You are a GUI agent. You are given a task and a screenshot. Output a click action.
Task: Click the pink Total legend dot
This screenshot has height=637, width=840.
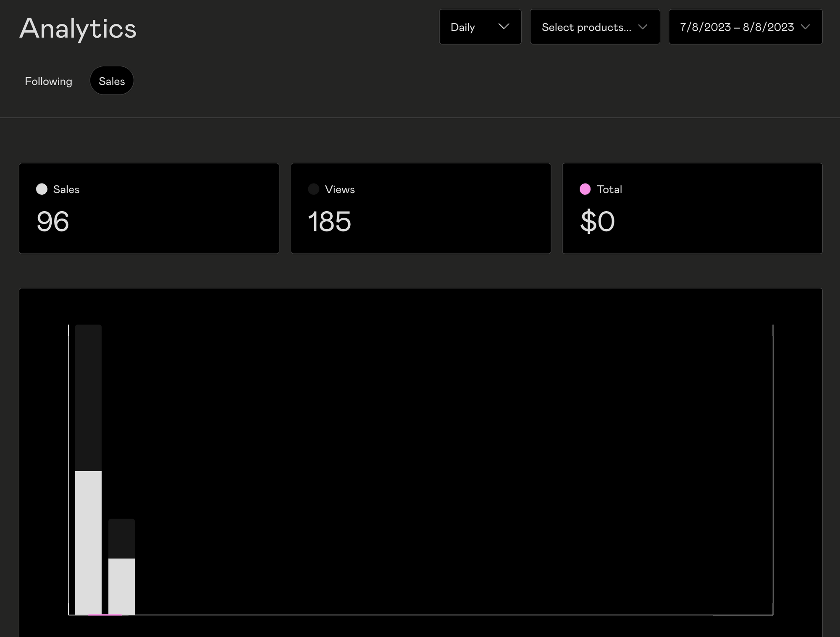pos(585,189)
